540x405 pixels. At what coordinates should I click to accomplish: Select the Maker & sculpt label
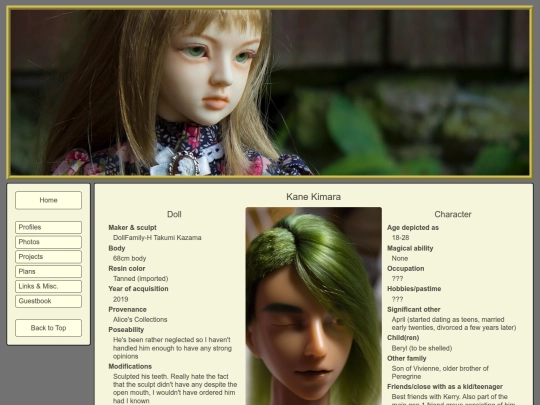tap(132, 228)
